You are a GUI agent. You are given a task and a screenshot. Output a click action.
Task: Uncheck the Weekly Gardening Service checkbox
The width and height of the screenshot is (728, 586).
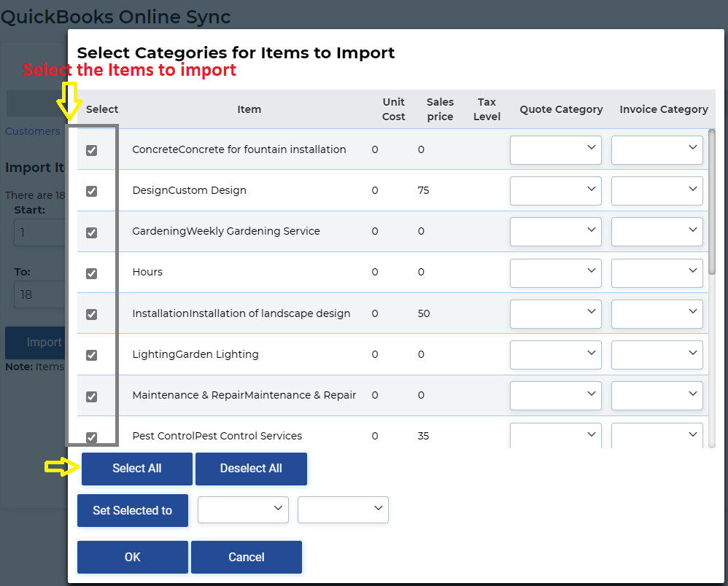[91, 233]
